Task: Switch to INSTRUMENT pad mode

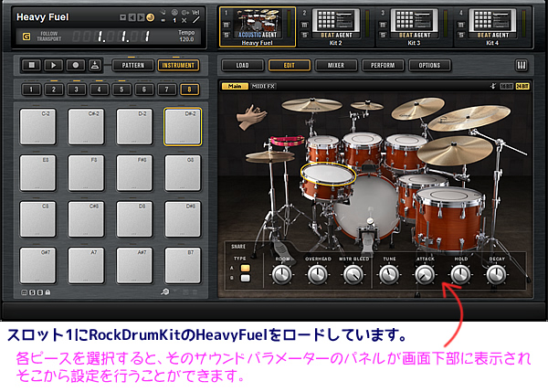Action: [x=178, y=65]
